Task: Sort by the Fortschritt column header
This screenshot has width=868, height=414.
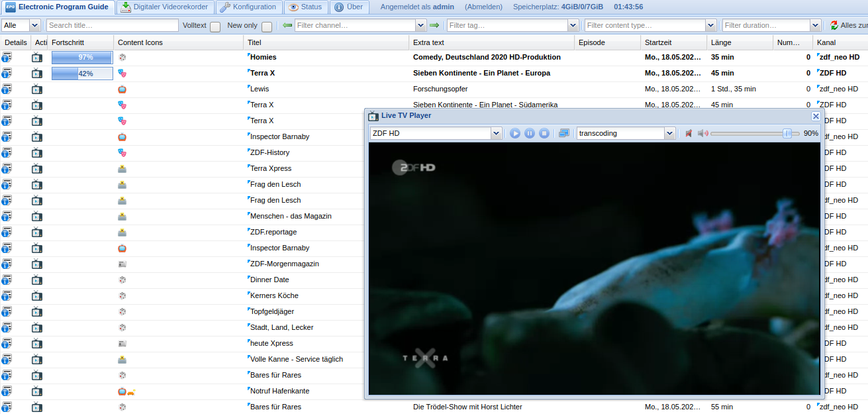Action: click(x=81, y=42)
